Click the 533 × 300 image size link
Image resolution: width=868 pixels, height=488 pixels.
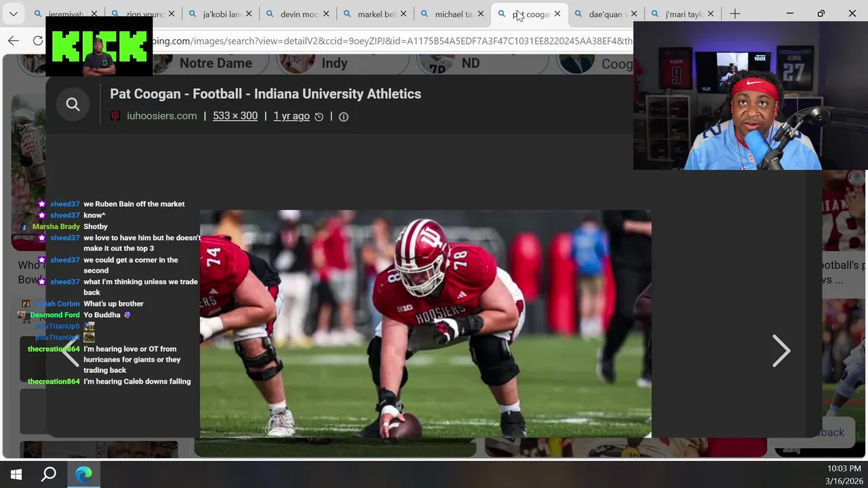(235, 116)
